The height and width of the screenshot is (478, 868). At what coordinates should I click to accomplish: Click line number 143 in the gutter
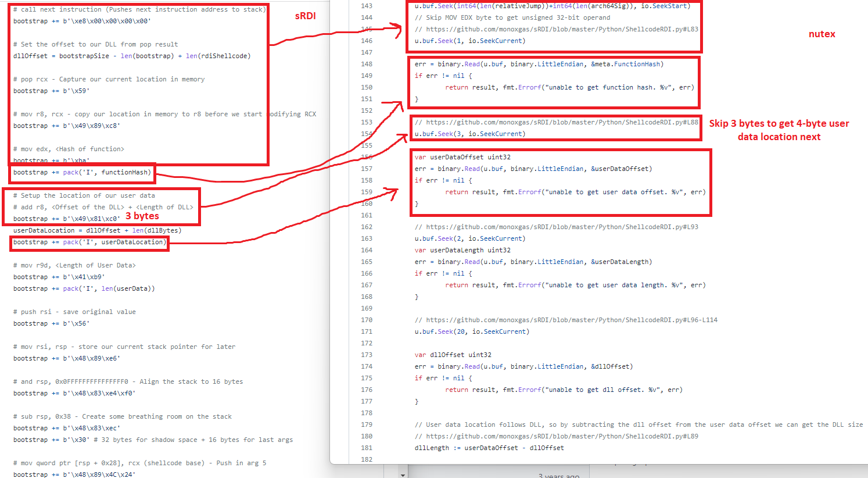tap(367, 6)
